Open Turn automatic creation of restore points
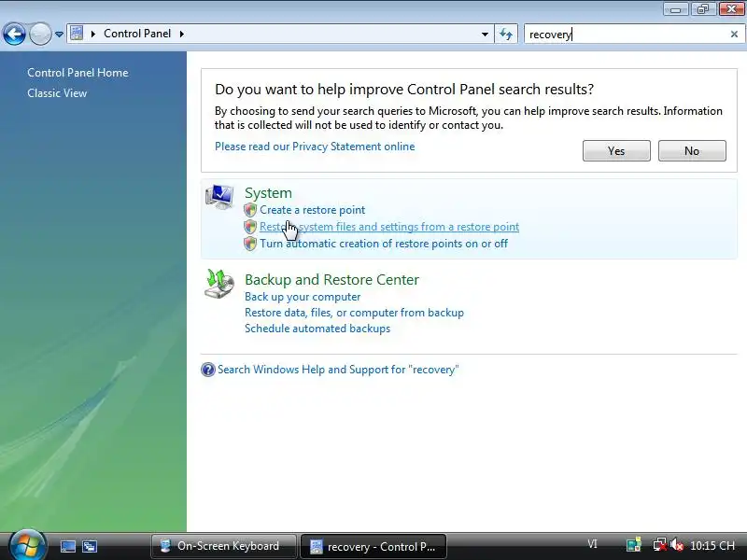The height and width of the screenshot is (560, 747). pyautogui.click(x=384, y=244)
